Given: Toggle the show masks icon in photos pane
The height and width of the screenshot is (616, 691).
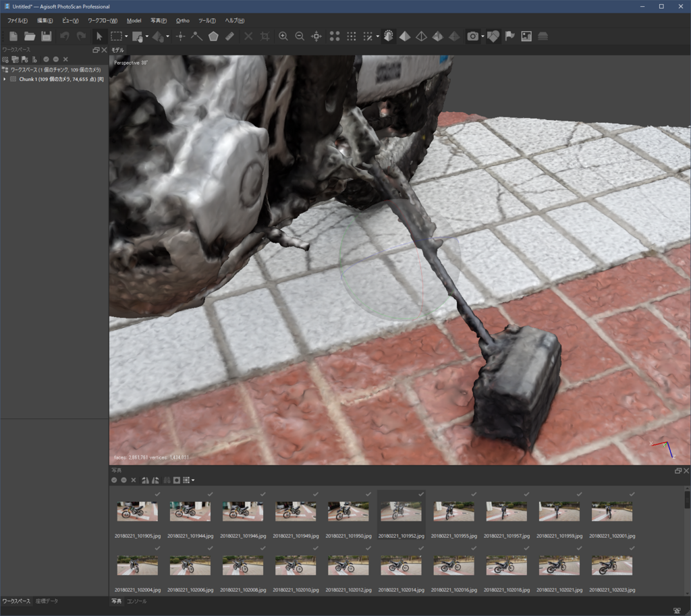Looking at the screenshot, I should click(177, 480).
